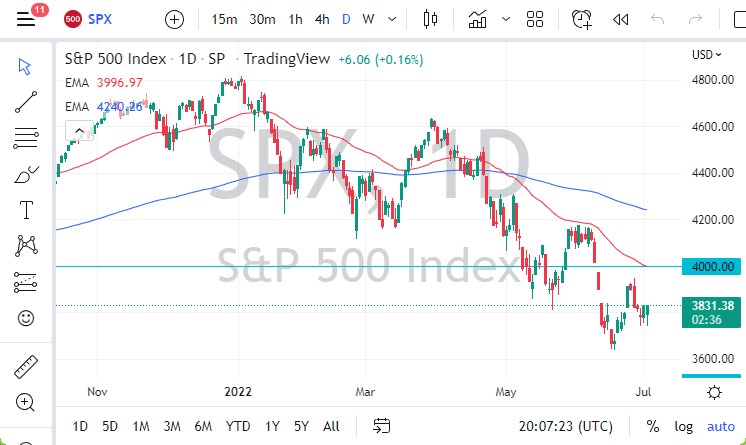Open the Fibonacci retracement tool
The height and width of the screenshot is (445, 746).
27,137
